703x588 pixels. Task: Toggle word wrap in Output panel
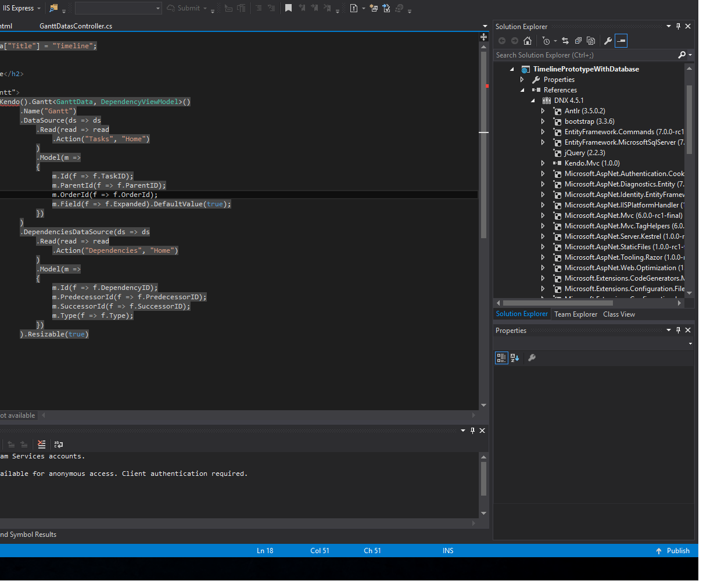[58, 444]
